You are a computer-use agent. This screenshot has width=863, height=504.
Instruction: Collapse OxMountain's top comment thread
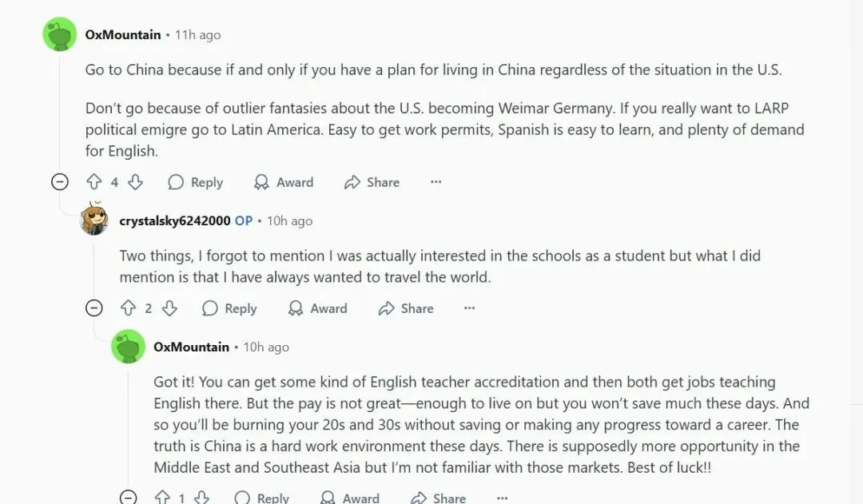tap(60, 182)
